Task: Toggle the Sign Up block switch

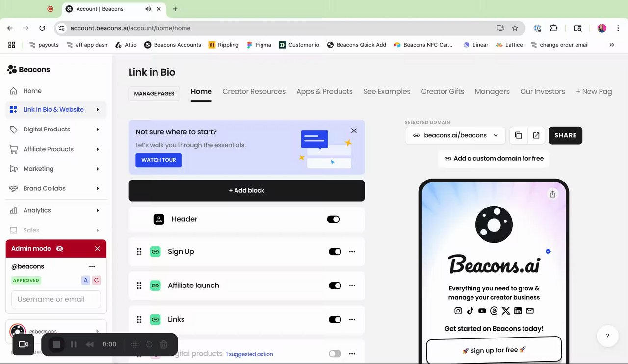Action: click(335, 251)
